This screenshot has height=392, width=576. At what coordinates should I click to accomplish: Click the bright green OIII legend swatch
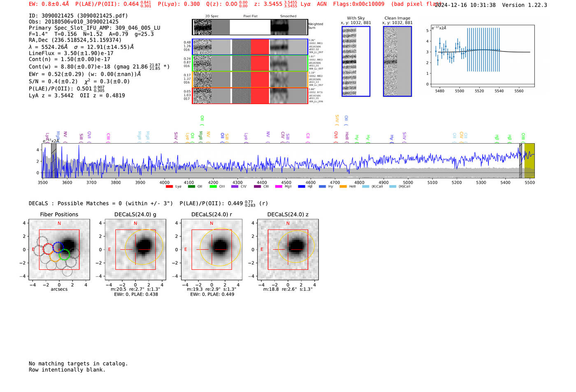coord(213,187)
